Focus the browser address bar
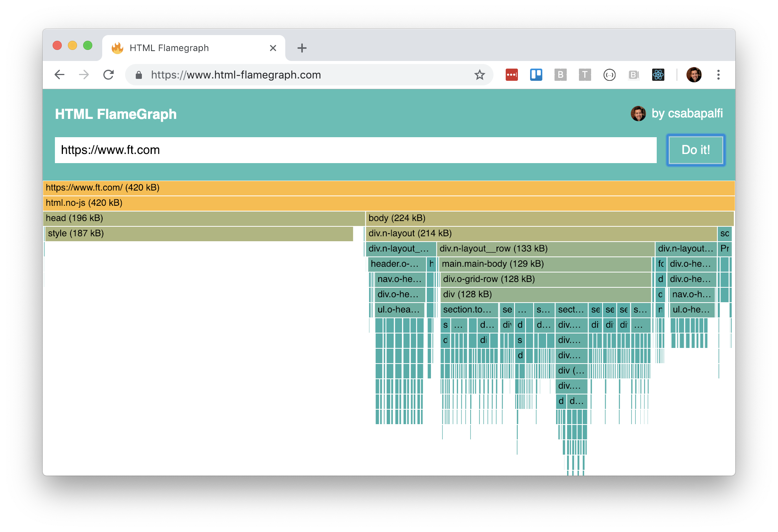Screen dimensions: 778x532 309,75
